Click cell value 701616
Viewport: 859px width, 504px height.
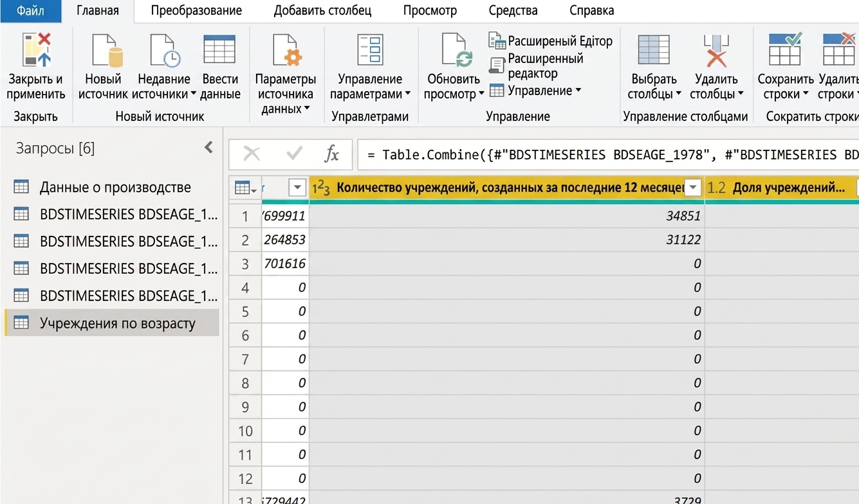285,264
